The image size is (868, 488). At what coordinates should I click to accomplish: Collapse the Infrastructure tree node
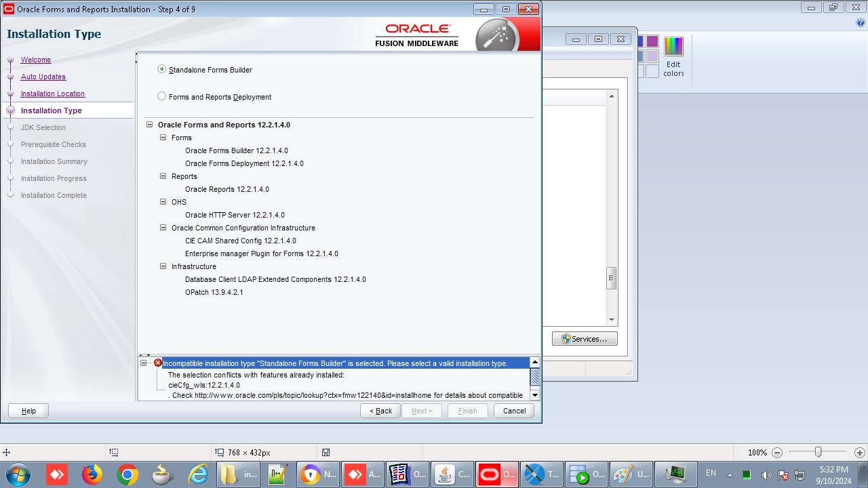[163, 266]
